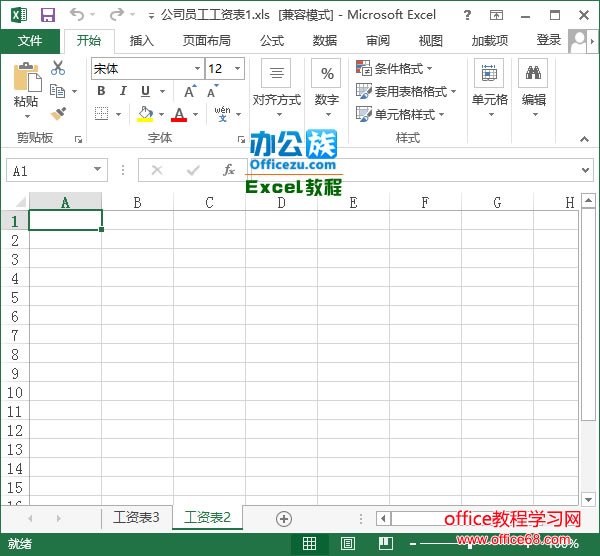Add a new sheet with plus button

click(x=284, y=519)
